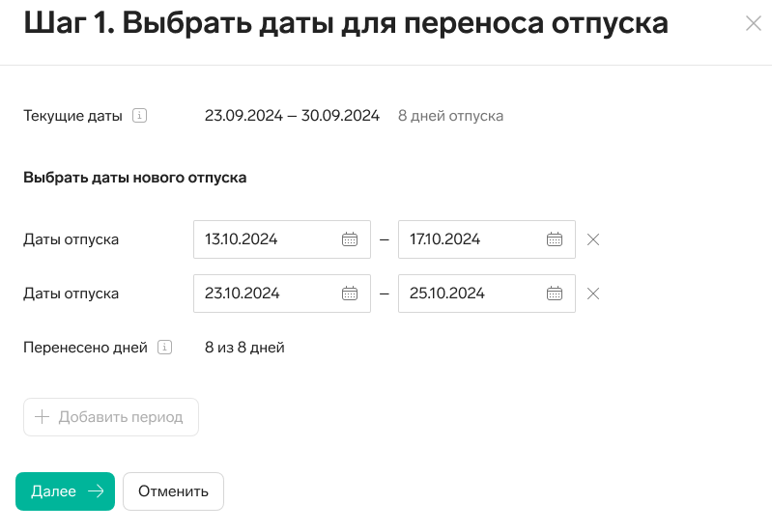Open calendar for start date 23.10.2024
The height and width of the screenshot is (532, 772).
[350, 294]
